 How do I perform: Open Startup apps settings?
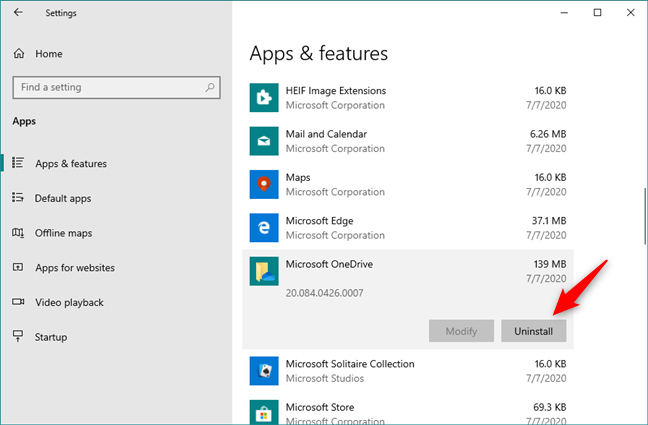(x=51, y=337)
